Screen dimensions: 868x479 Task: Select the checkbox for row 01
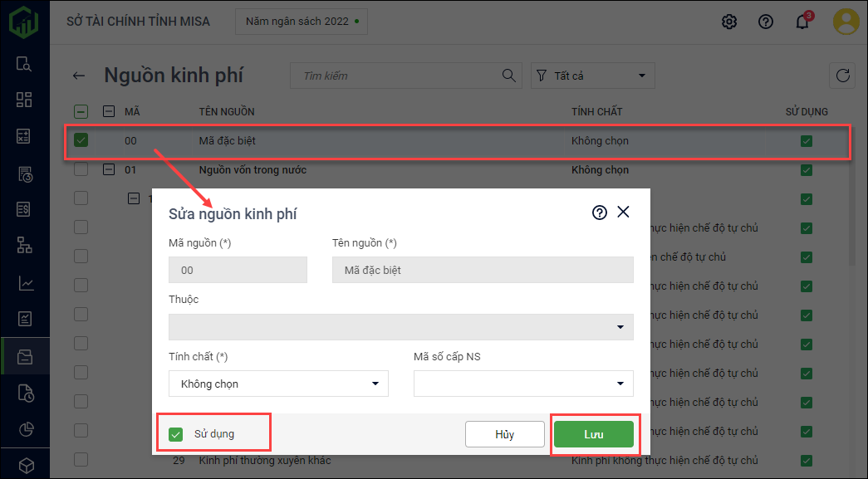pyautogui.click(x=81, y=170)
